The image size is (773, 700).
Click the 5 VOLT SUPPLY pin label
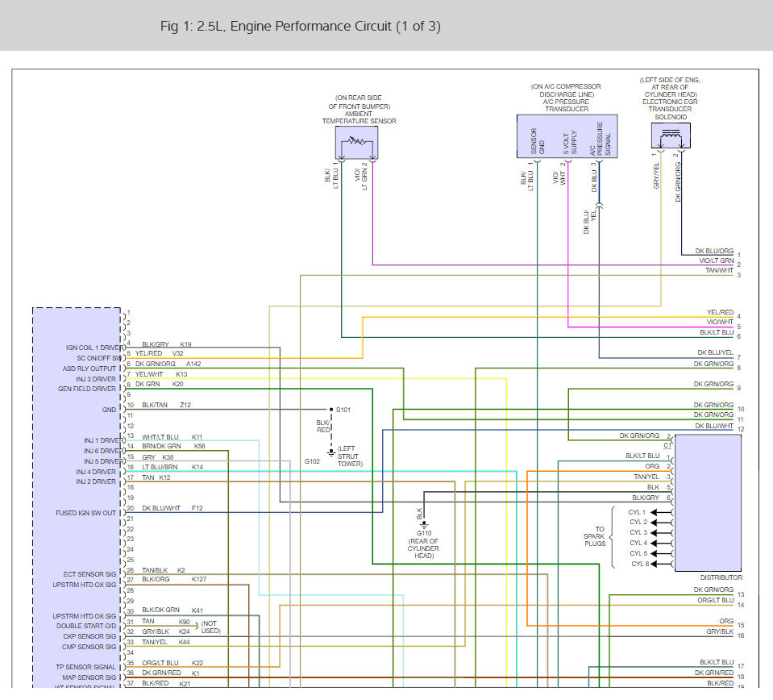click(x=570, y=143)
